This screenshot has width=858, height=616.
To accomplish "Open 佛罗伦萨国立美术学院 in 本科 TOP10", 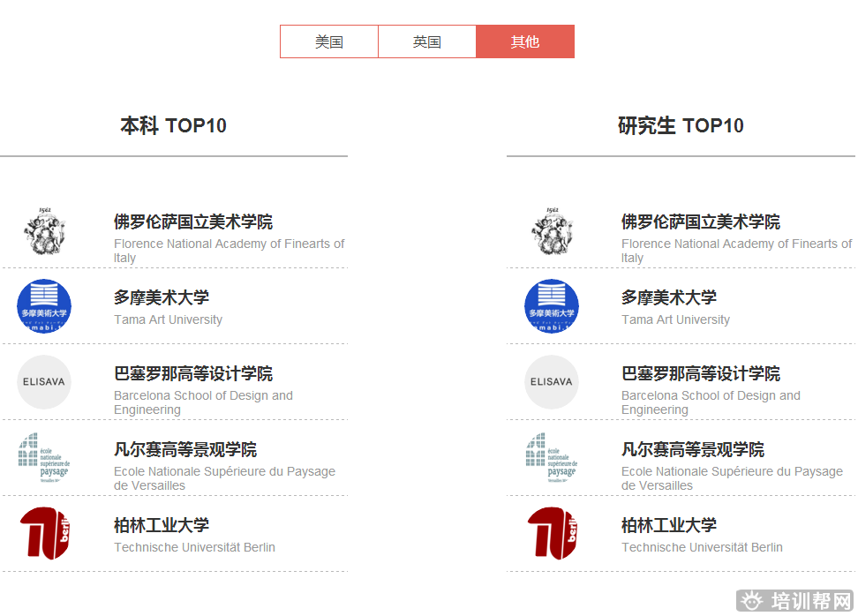I will pyautogui.click(x=193, y=222).
